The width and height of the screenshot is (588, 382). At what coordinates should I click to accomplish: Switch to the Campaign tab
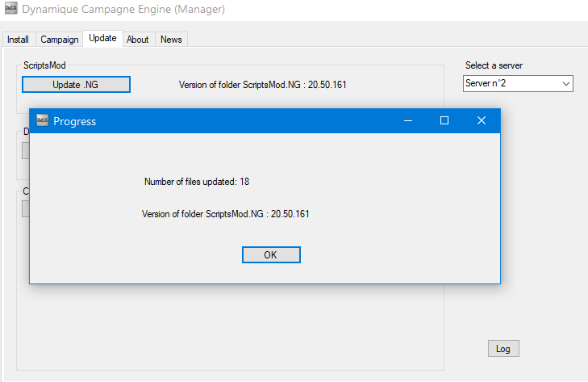59,40
